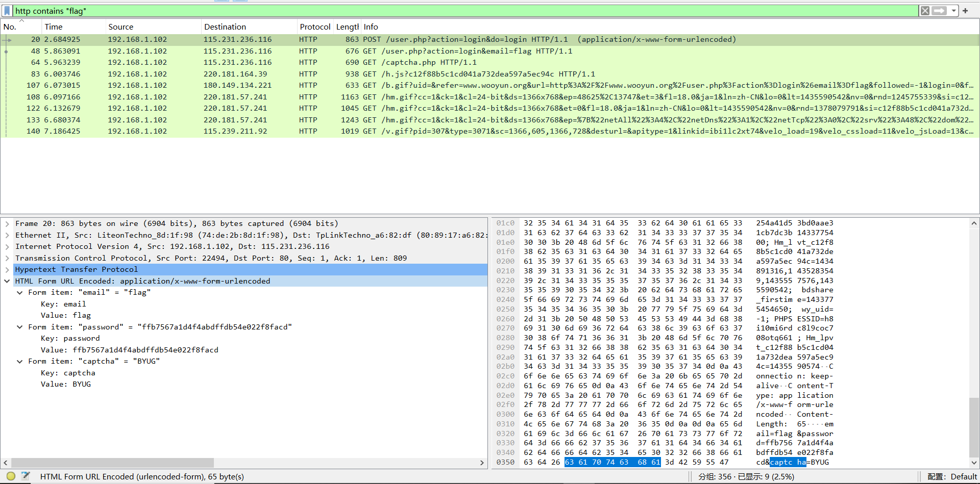This screenshot has height=484, width=980.
Task: Click destination 180.149.134.221 in packet 107
Action: click(x=237, y=85)
